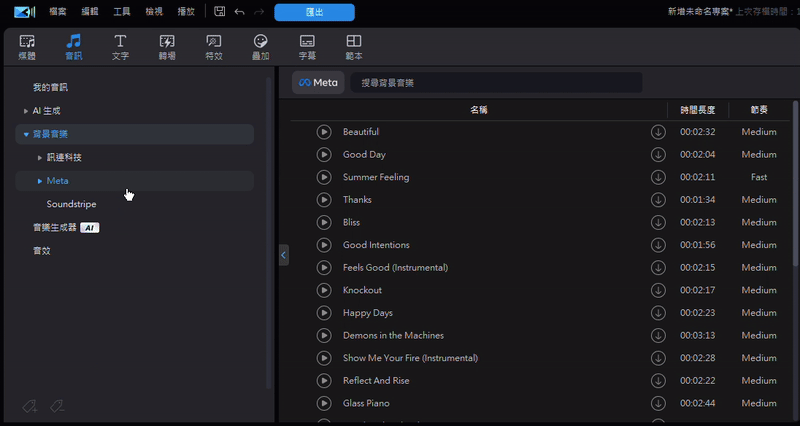Collapse the 背景音樂 tree node
800x426 pixels.
[26, 134]
